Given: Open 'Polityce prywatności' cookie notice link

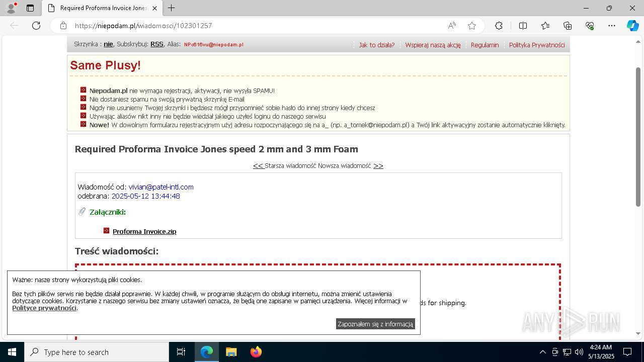Looking at the screenshot, I should coord(44,308).
